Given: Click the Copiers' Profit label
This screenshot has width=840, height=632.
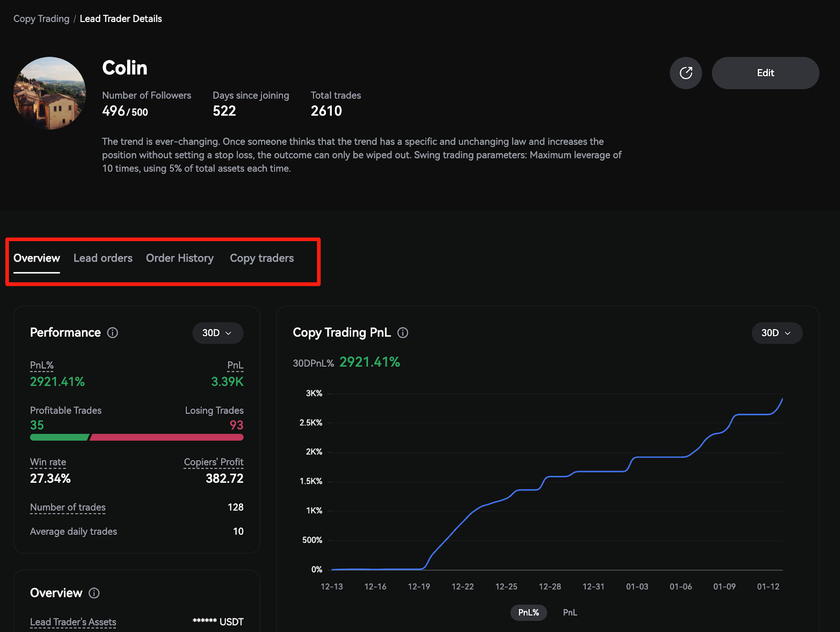Looking at the screenshot, I should point(213,462).
